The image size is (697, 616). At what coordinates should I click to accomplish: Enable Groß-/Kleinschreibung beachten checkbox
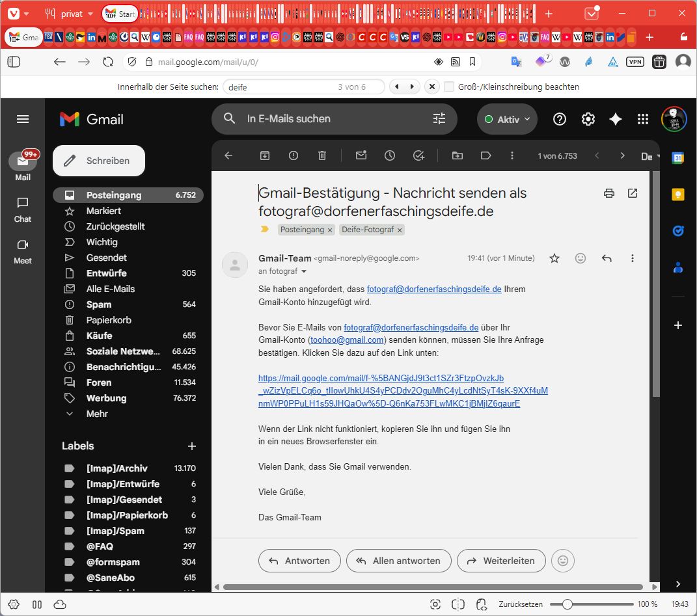click(x=449, y=87)
